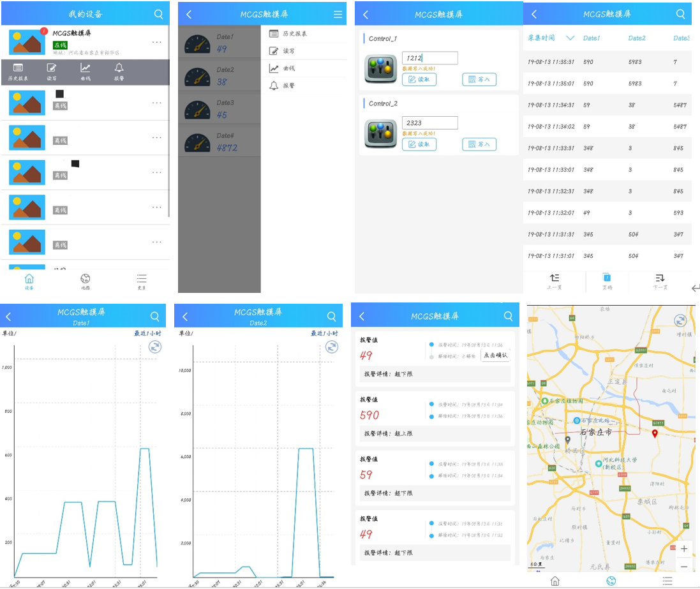Open the 页码 page number picker
The width and height of the screenshot is (700, 589).
pyautogui.click(x=607, y=282)
